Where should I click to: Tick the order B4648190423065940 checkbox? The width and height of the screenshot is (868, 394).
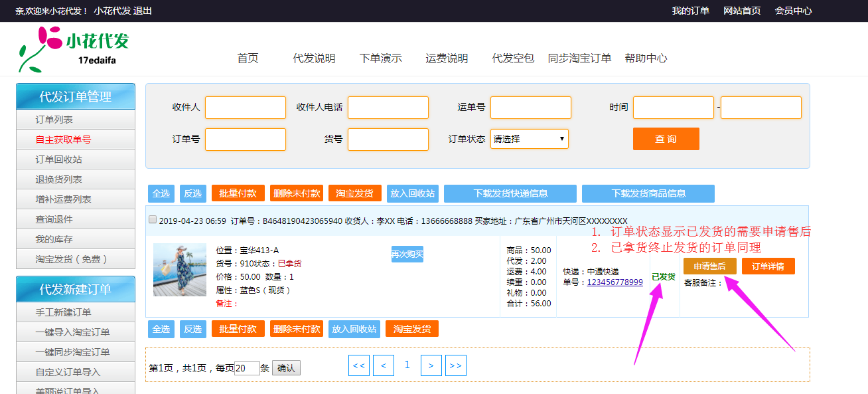(153, 220)
